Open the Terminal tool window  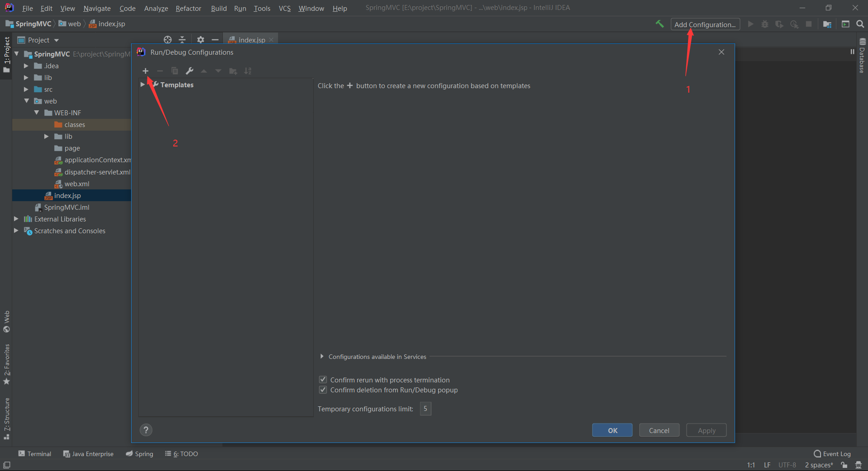click(35, 454)
